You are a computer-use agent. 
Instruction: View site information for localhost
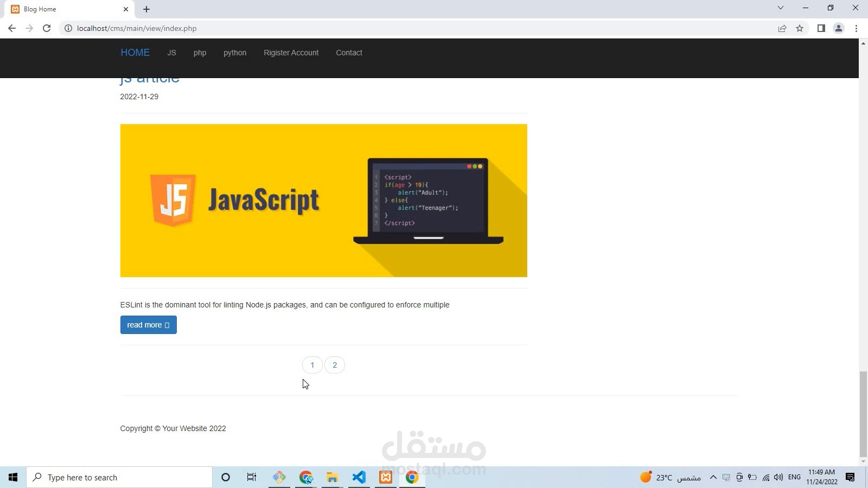tap(68, 28)
